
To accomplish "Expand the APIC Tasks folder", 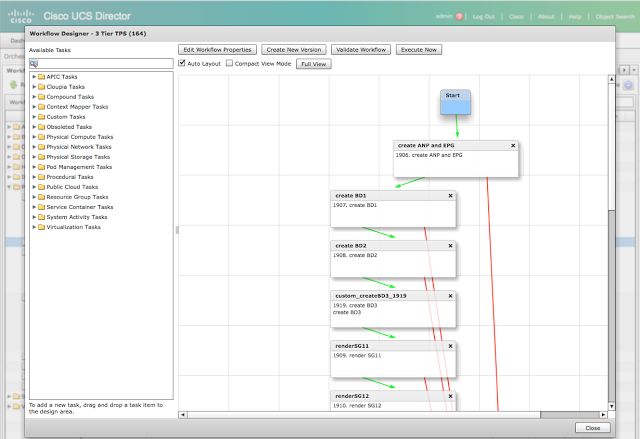I will pyautogui.click(x=34, y=77).
